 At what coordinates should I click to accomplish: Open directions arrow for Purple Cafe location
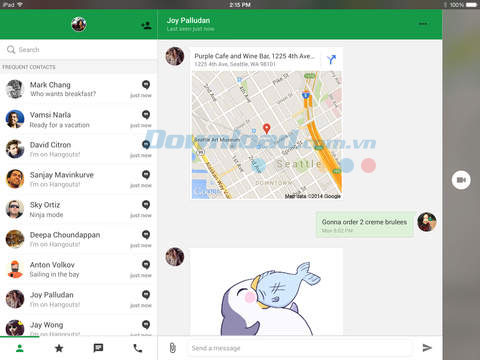point(331,60)
